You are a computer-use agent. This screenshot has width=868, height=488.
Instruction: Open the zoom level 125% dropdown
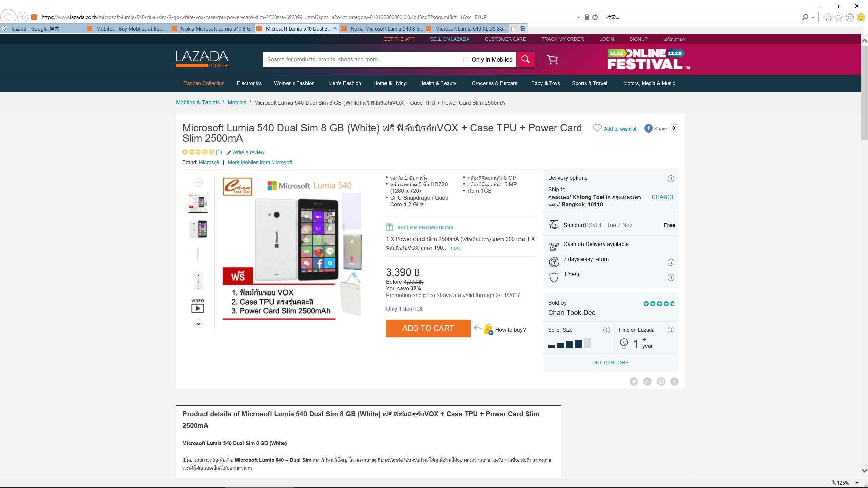(x=857, y=483)
